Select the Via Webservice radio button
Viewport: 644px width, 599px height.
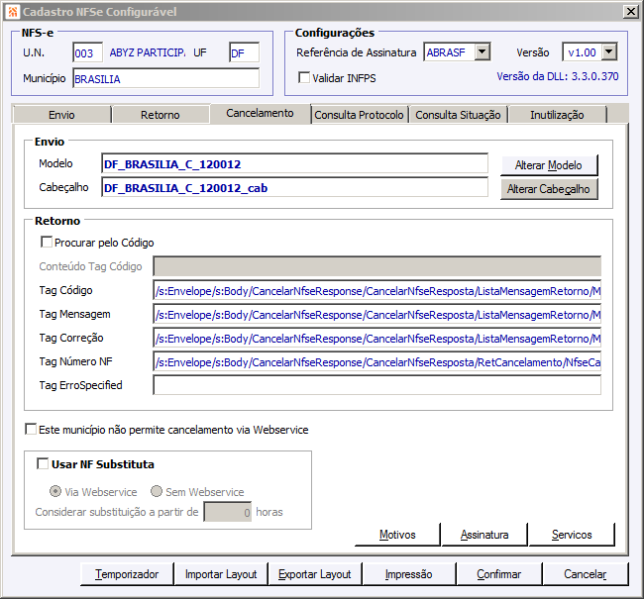55,491
